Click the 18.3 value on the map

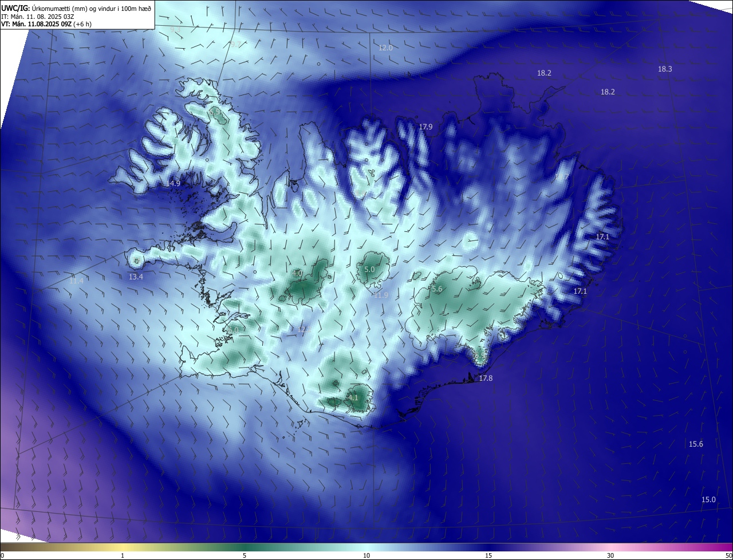click(665, 69)
